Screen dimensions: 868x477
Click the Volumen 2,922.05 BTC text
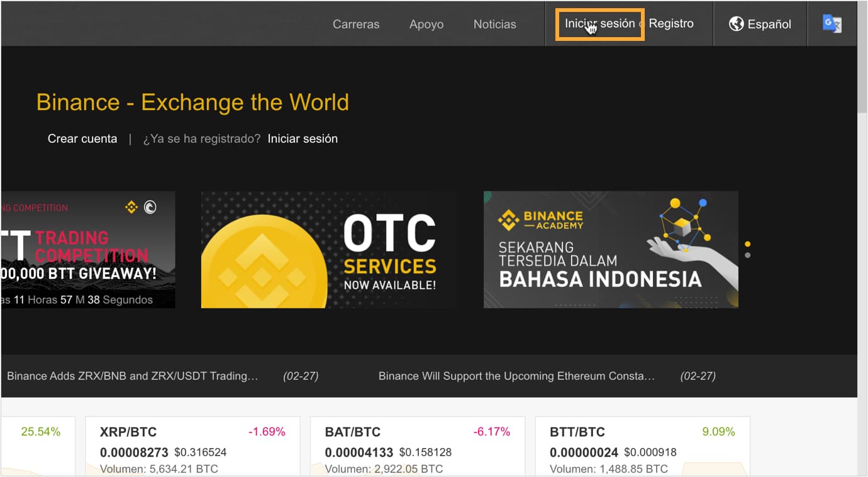coord(384,469)
